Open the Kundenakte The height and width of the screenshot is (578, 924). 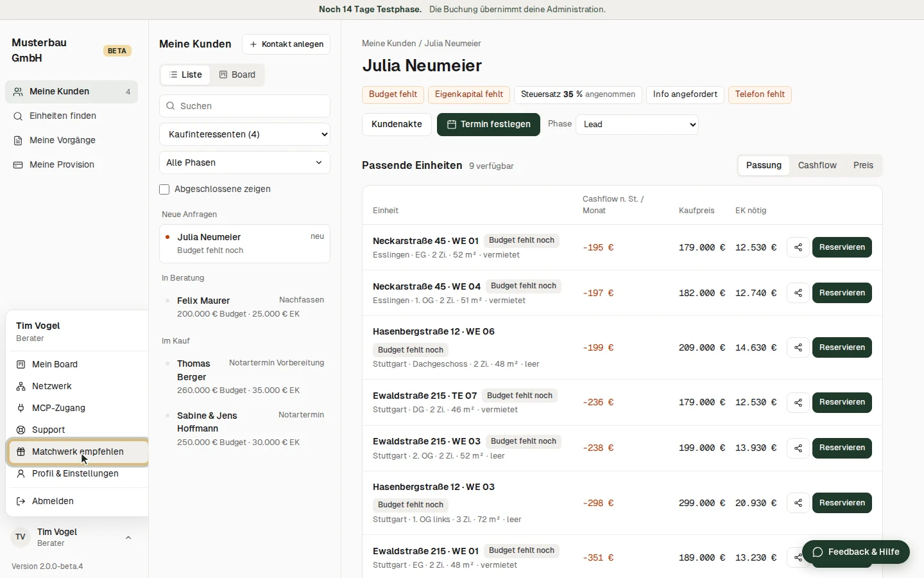point(397,125)
